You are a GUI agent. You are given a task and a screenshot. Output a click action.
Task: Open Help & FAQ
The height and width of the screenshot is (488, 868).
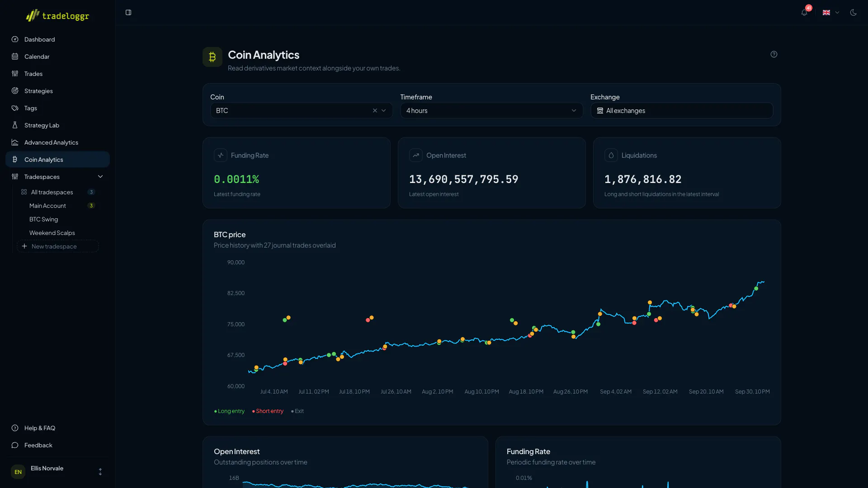pyautogui.click(x=57, y=428)
